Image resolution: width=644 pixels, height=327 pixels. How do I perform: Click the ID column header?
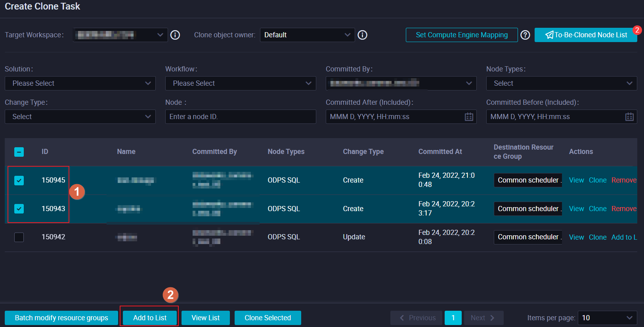pos(45,152)
